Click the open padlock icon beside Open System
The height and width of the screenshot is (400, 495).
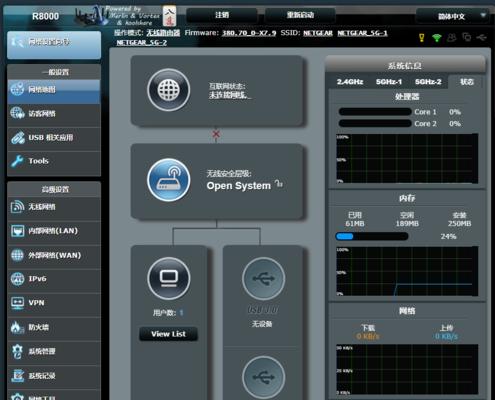pos(279,183)
